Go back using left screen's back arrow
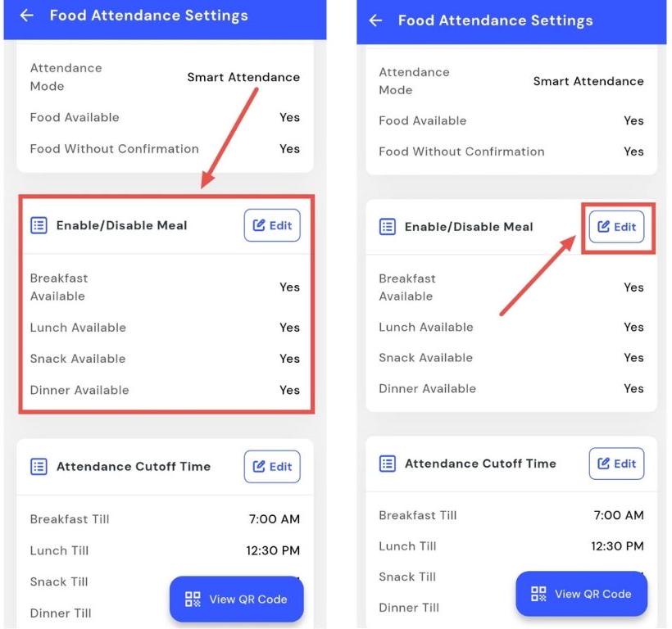Screen dimensions: 672x629 [27, 16]
